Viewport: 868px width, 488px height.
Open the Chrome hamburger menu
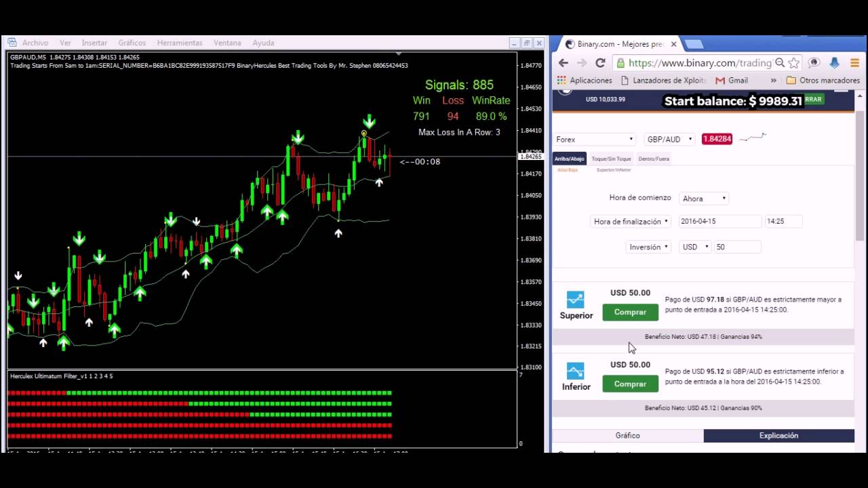coord(854,63)
